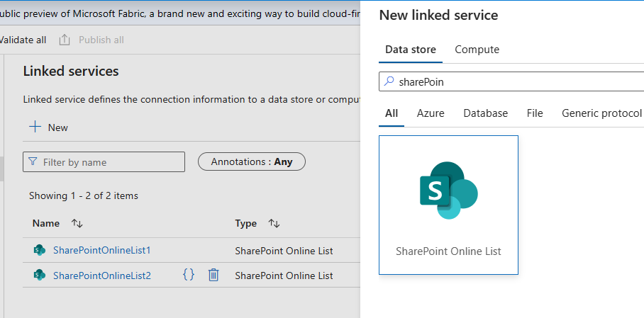Viewport: 644px width, 318px height.
Task: Open SharePointOnlineList1 linked service
Action: click(102, 250)
